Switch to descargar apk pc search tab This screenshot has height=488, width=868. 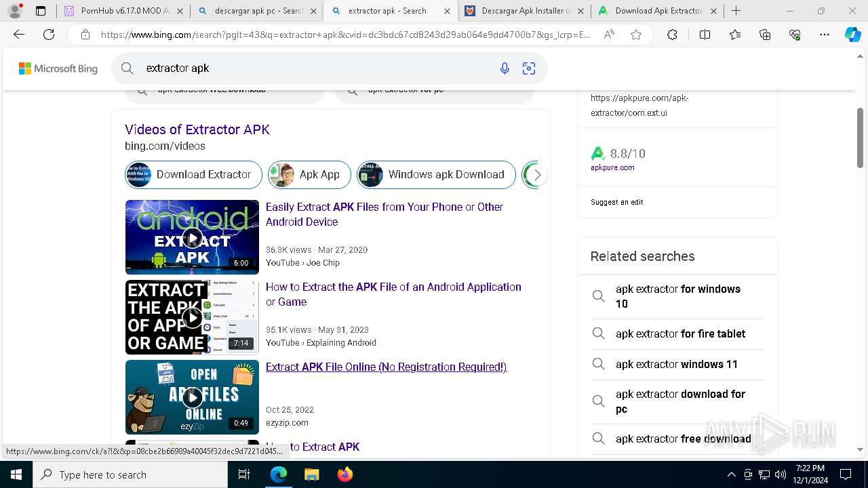256,11
